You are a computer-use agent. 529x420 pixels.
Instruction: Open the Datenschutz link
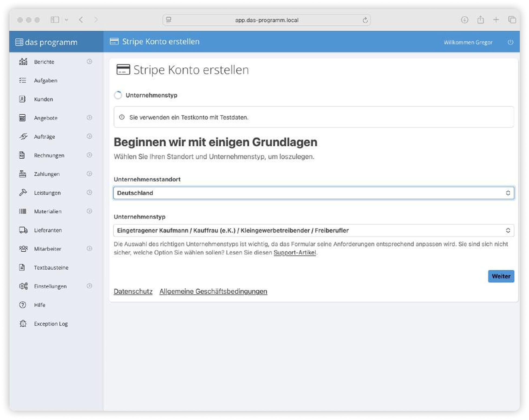(x=133, y=291)
